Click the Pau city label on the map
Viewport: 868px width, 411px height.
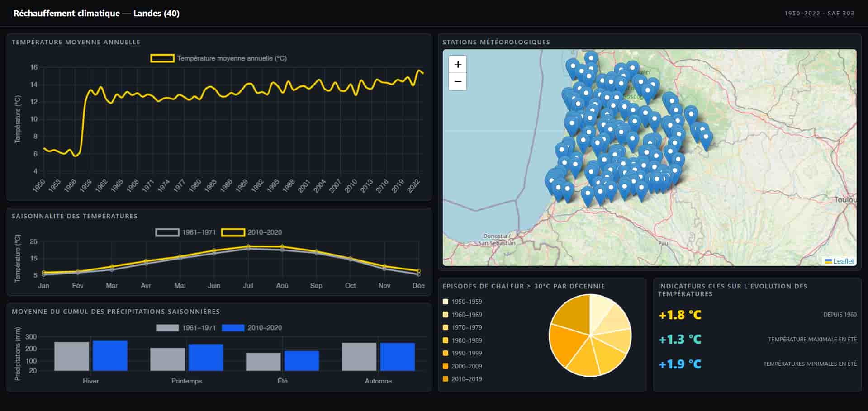pyautogui.click(x=663, y=243)
